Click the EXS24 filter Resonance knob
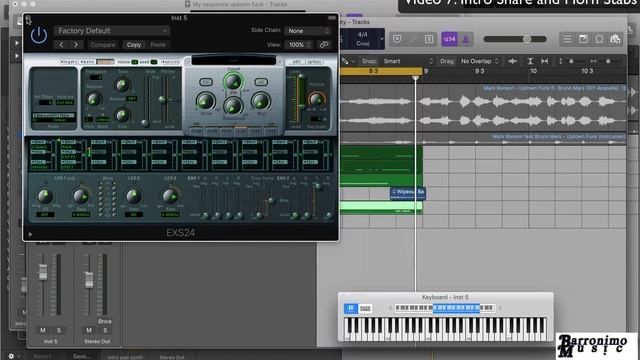640x360 pixels. click(233, 106)
